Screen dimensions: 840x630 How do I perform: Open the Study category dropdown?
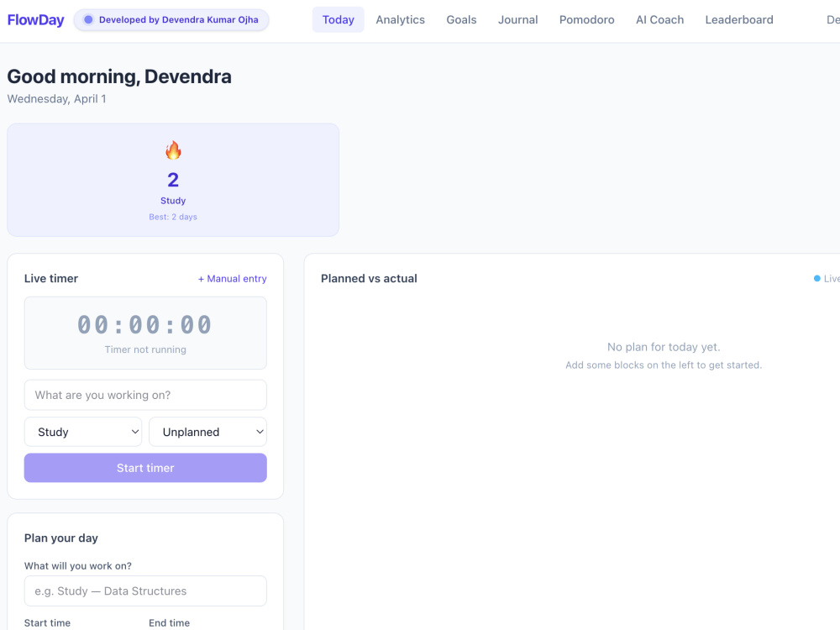click(83, 432)
